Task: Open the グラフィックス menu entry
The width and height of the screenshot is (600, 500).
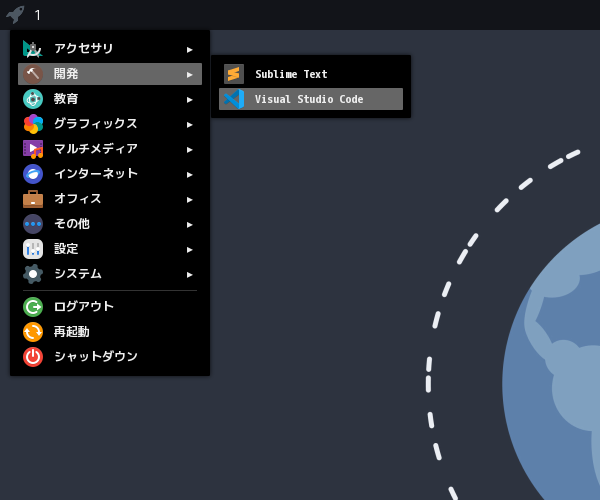Action: click(x=110, y=124)
